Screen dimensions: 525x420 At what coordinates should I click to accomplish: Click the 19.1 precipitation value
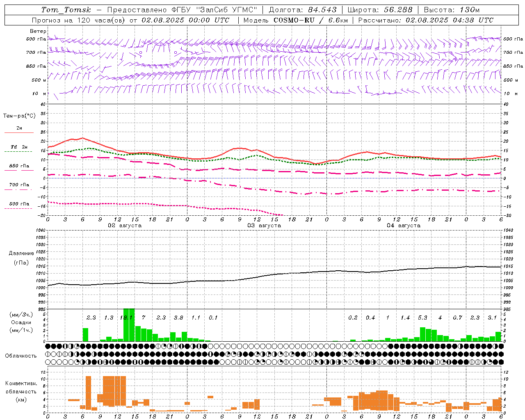(126, 318)
